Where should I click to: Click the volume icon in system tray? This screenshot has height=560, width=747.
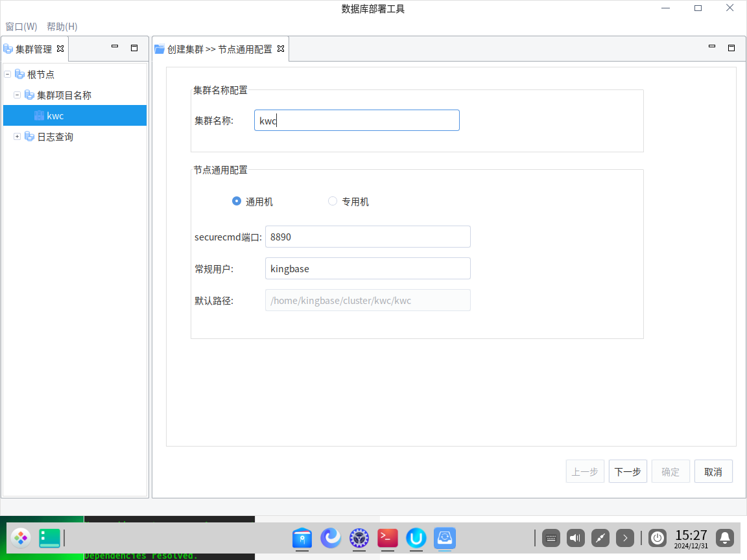[x=576, y=538]
